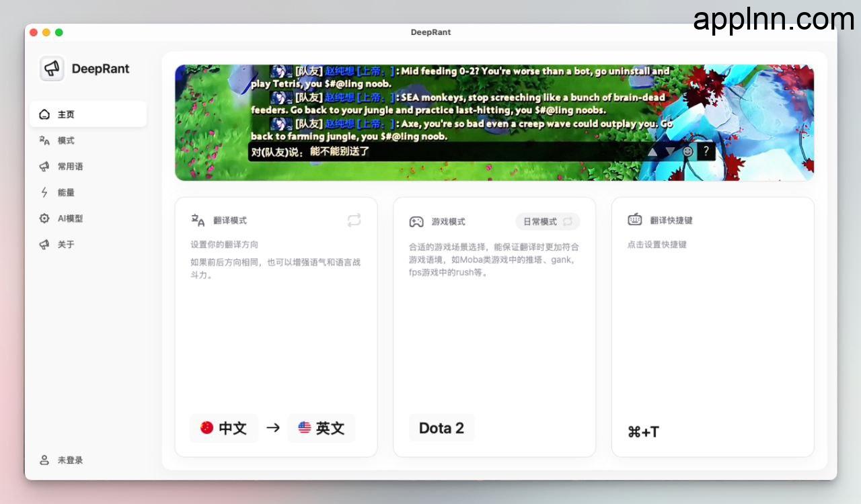
Task: Click the megaphone icon beside 关于
Action: click(44, 245)
